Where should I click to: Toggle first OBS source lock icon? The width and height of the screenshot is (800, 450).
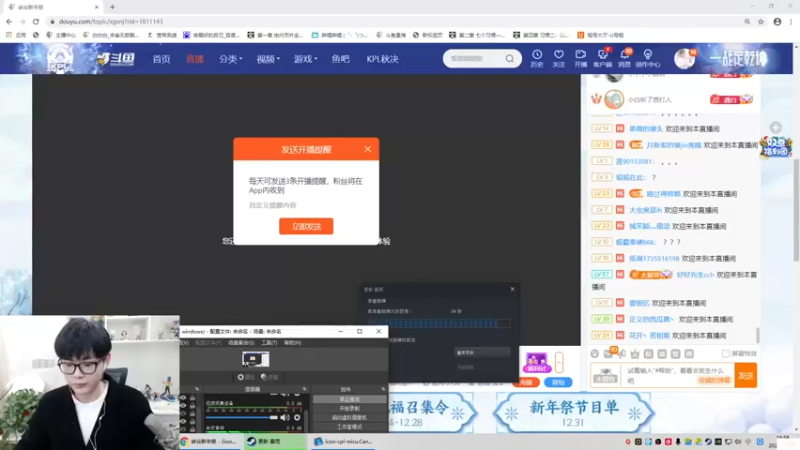tap(192, 397)
